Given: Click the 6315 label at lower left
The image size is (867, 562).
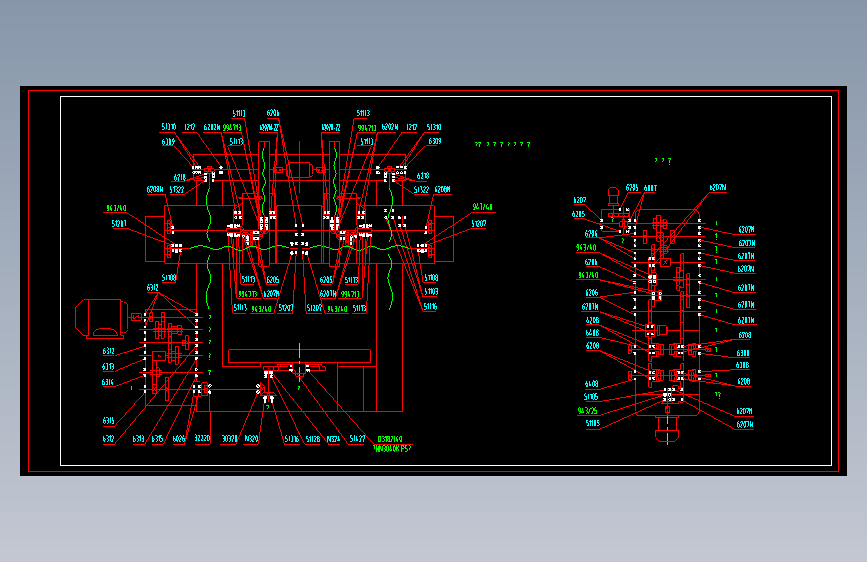Looking at the screenshot, I should tap(108, 421).
